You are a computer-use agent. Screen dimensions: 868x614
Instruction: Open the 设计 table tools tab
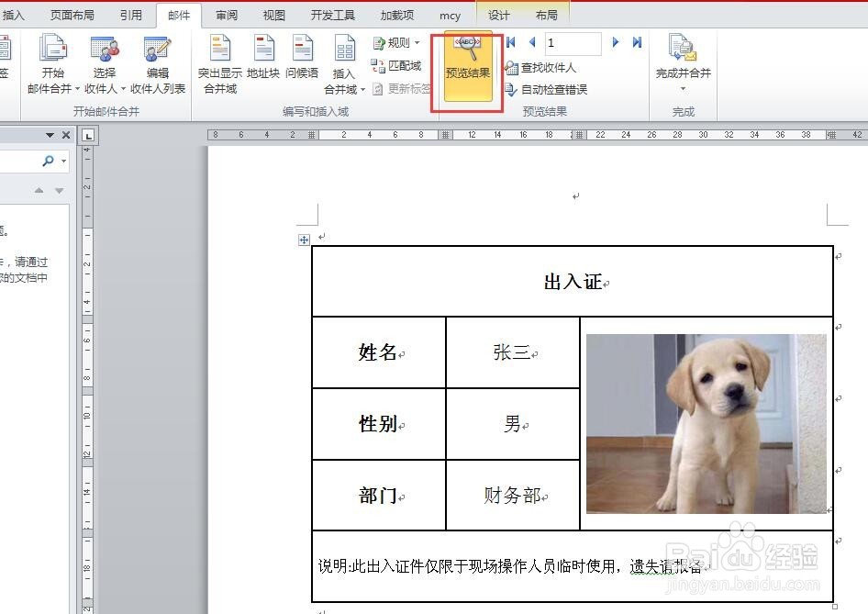(x=498, y=14)
